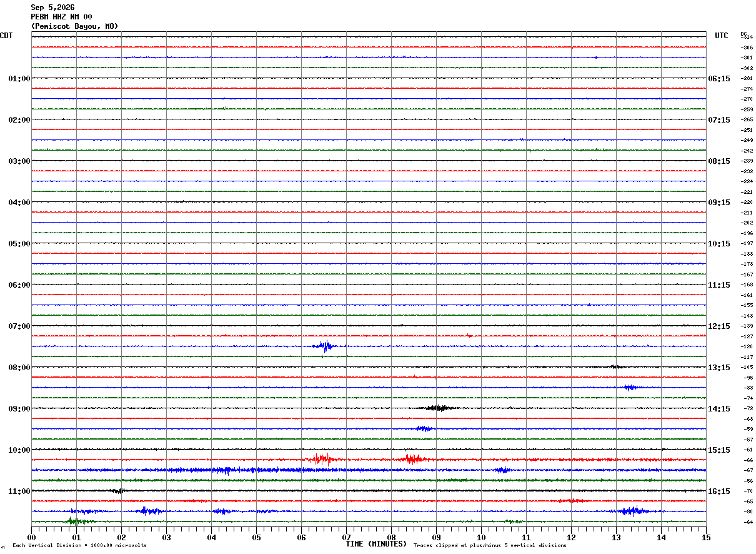Click the green burst near minute 01 bottom row

click(x=76, y=521)
